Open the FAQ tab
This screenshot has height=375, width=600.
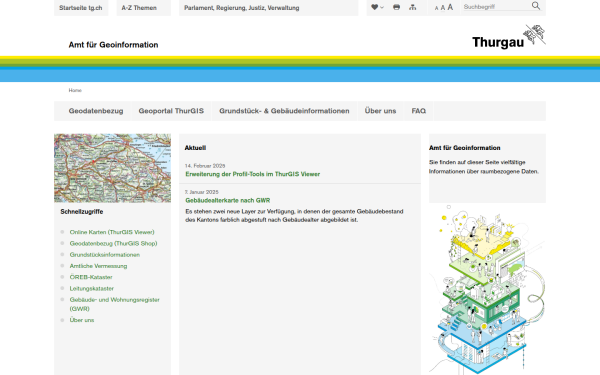tap(419, 111)
